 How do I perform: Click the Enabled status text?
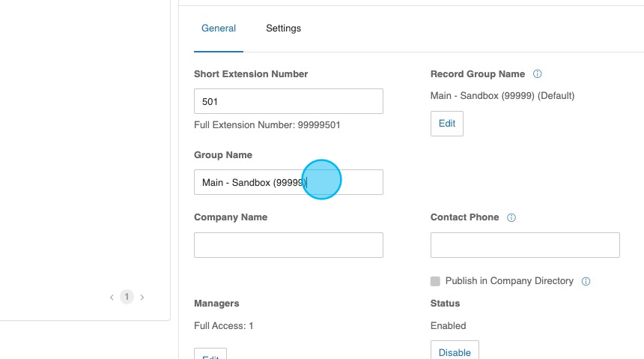click(x=448, y=326)
